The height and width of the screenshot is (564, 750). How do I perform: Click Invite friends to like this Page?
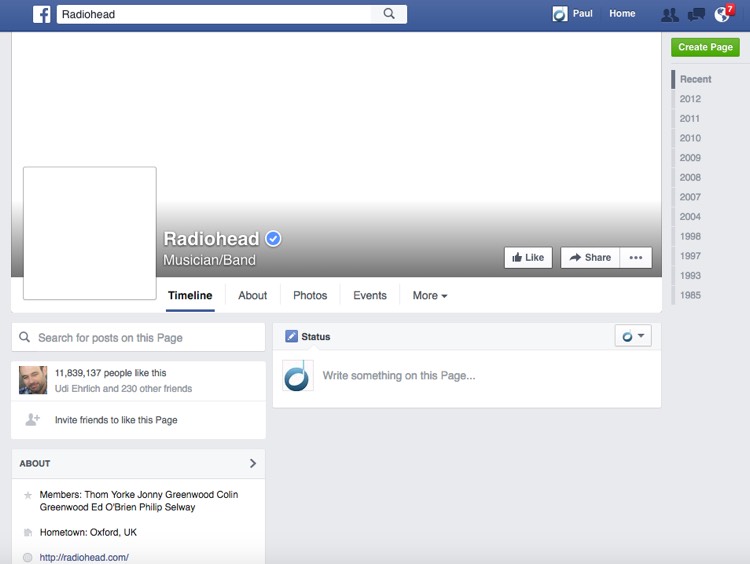click(116, 420)
